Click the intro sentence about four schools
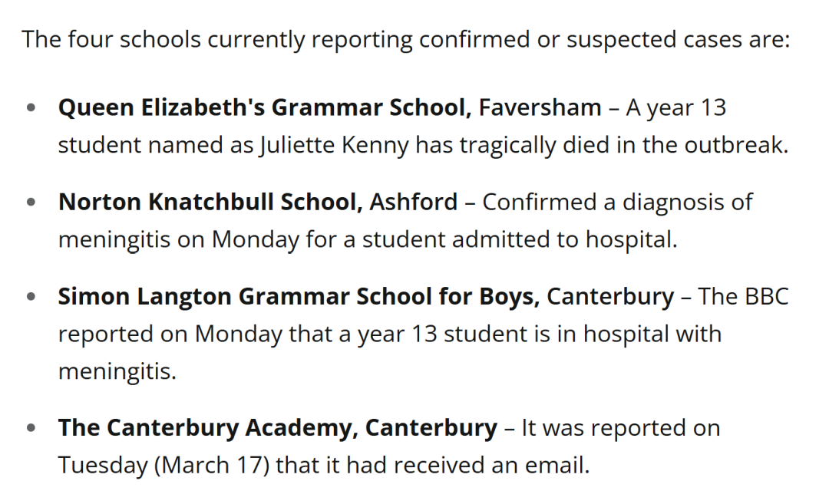 pyautogui.click(x=405, y=39)
